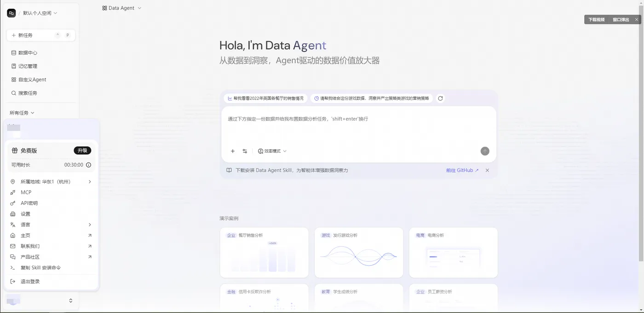Click the envelope icon beside 联系我们
This screenshot has height=313, width=644.
click(13, 246)
